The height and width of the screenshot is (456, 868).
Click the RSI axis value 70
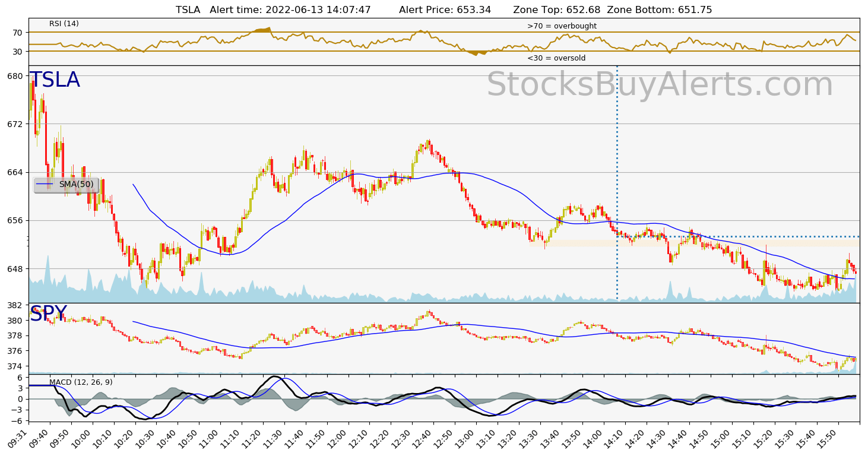[17, 33]
